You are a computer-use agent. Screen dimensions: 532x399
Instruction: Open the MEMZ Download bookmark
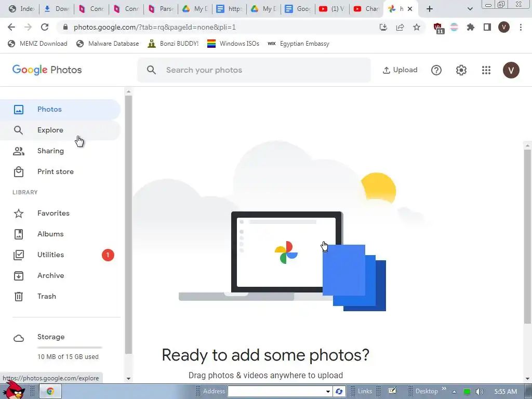37,44
